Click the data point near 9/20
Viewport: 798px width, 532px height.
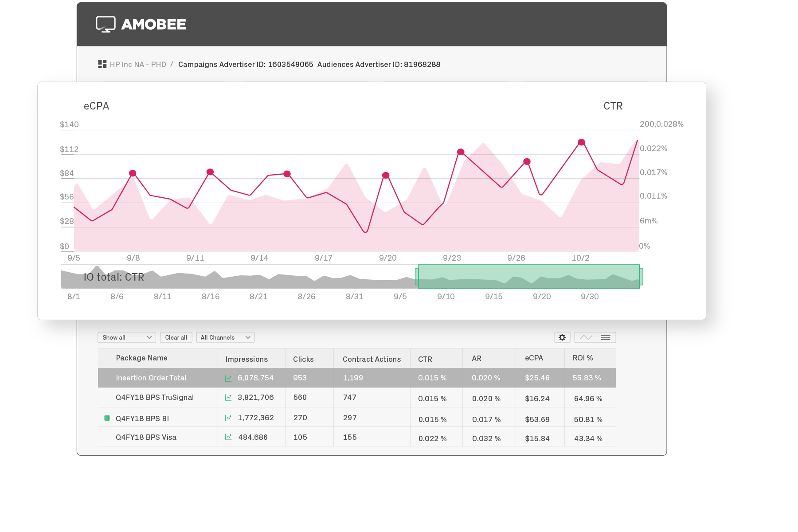click(386, 176)
